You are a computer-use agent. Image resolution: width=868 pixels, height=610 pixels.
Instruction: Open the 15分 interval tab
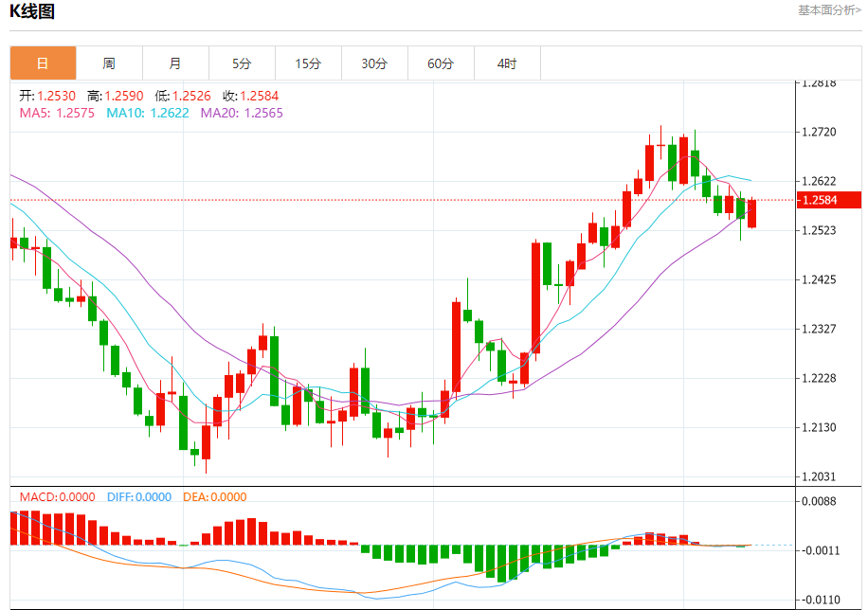pos(308,63)
